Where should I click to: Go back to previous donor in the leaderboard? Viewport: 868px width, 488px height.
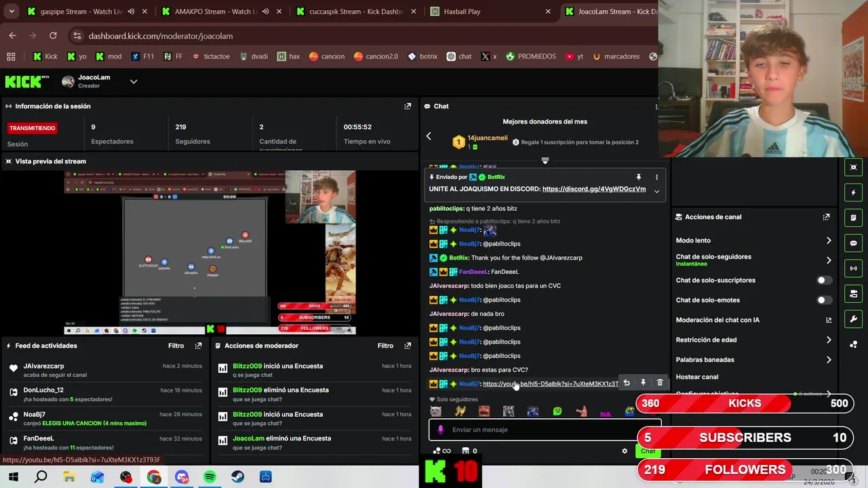pos(429,136)
